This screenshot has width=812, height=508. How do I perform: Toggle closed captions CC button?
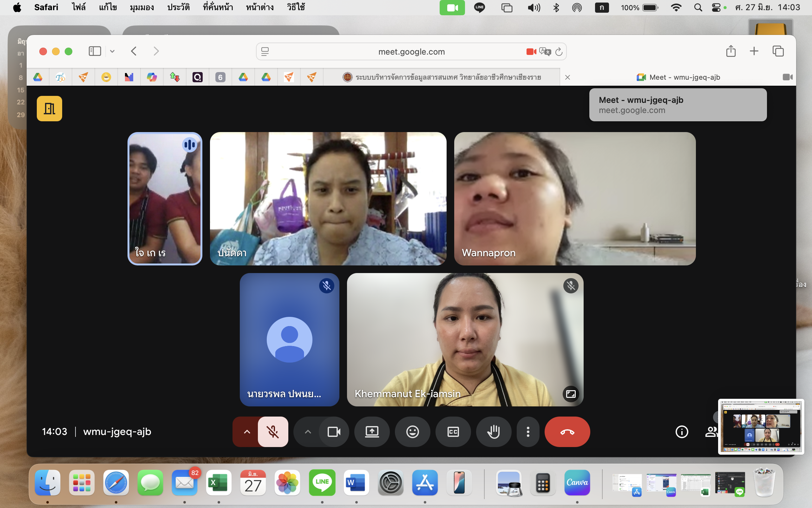point(453,432)
